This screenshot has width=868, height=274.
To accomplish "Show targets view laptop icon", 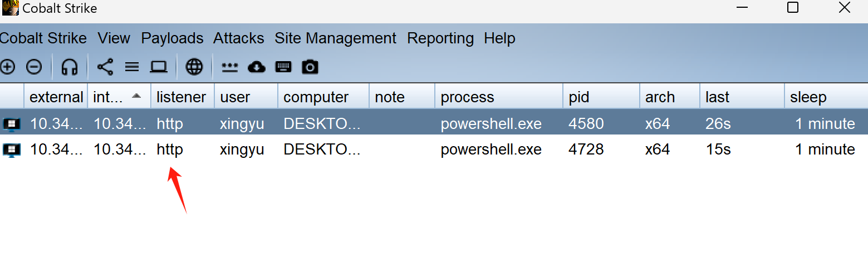I will click(159, 67).
